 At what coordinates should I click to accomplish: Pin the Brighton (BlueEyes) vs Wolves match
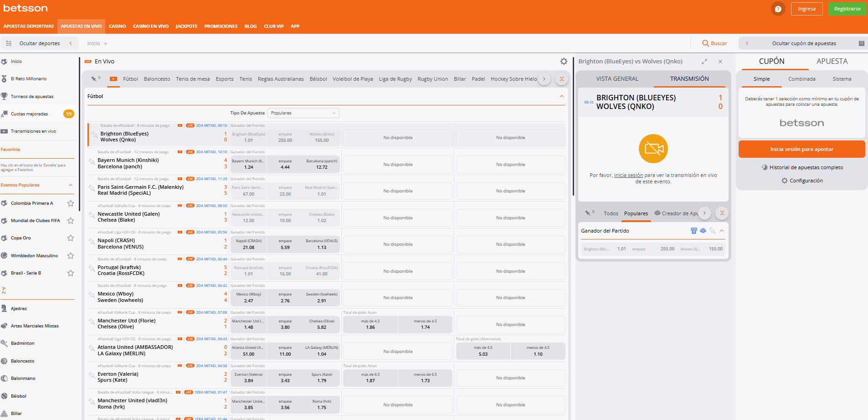[94, 135]
